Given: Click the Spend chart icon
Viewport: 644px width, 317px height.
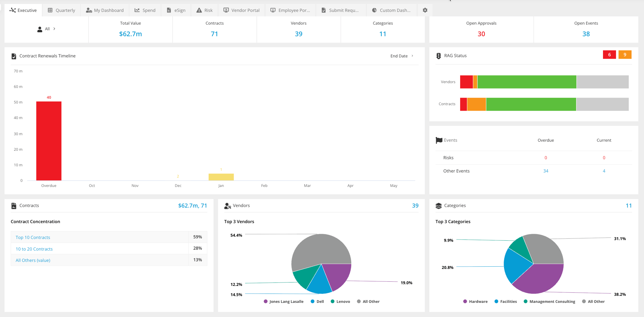Looking at the screenshot, I should click(136, 10).
